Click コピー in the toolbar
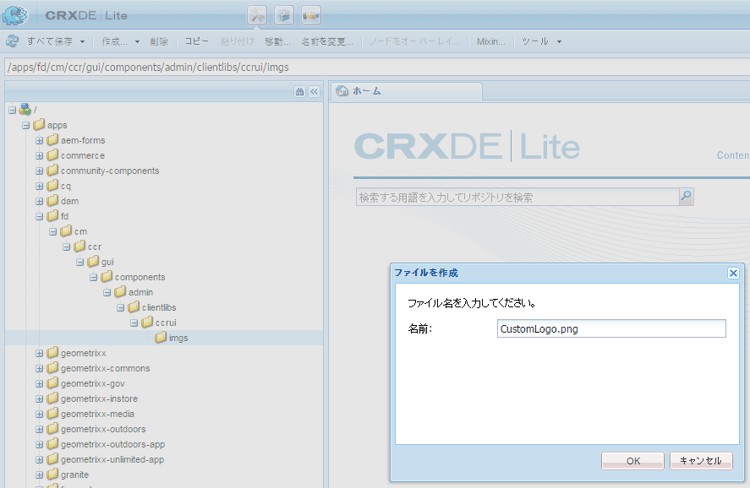750x488 pixels. coord(196,42)
